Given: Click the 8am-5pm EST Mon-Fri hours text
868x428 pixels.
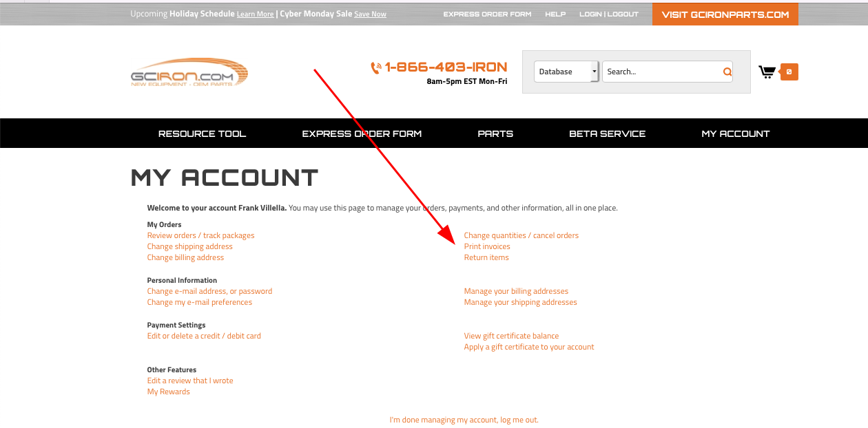Looking at the screenshot, I should pyautogui.click(x=467, y=81).
